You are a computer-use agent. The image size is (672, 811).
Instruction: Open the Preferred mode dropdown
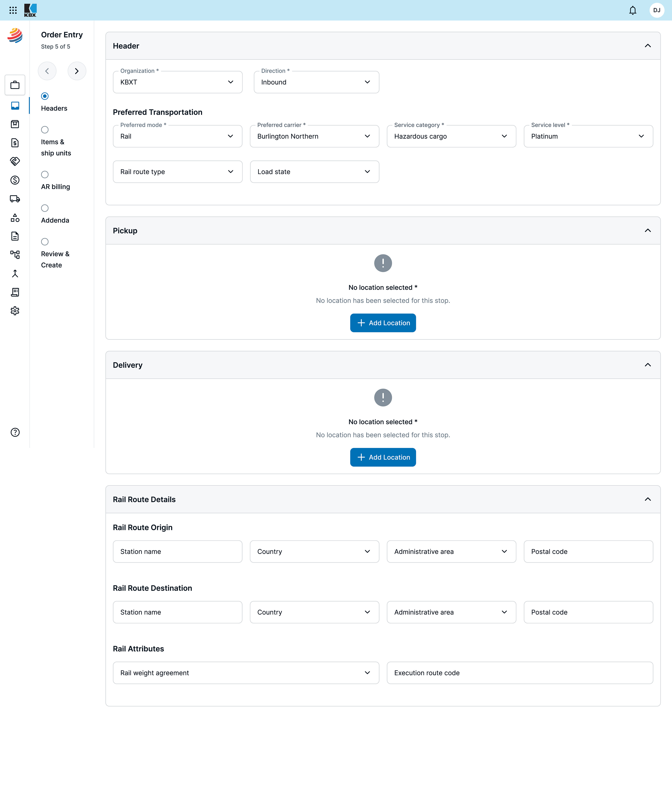point(178,136)
